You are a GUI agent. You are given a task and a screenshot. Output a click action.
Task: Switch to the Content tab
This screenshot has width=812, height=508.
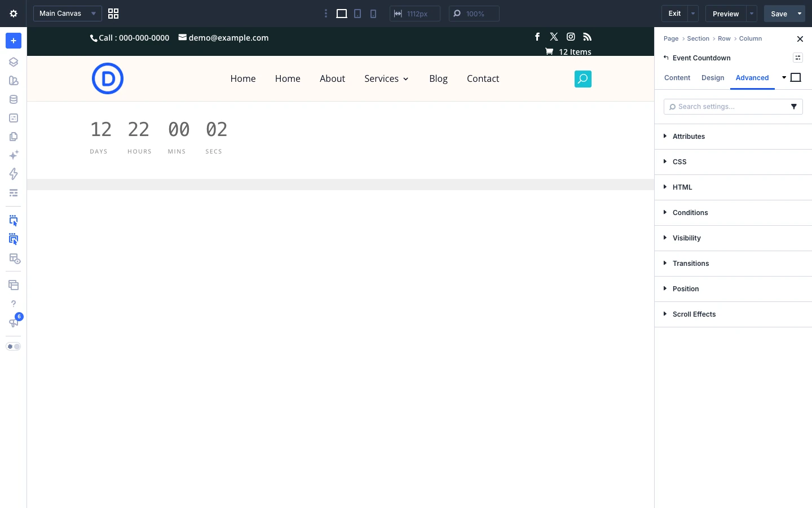(677, 78)
